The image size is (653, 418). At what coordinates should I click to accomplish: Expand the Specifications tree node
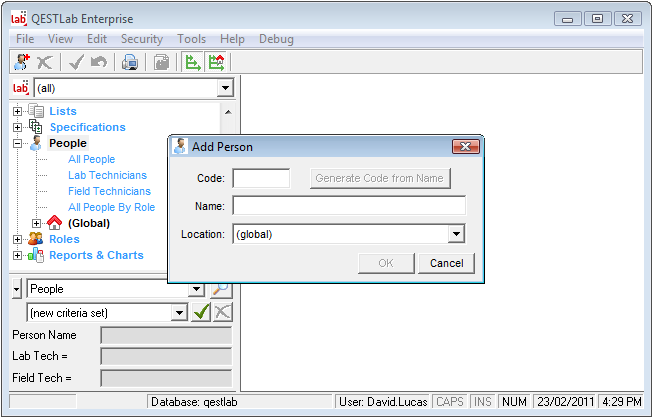tap(17, 127)
